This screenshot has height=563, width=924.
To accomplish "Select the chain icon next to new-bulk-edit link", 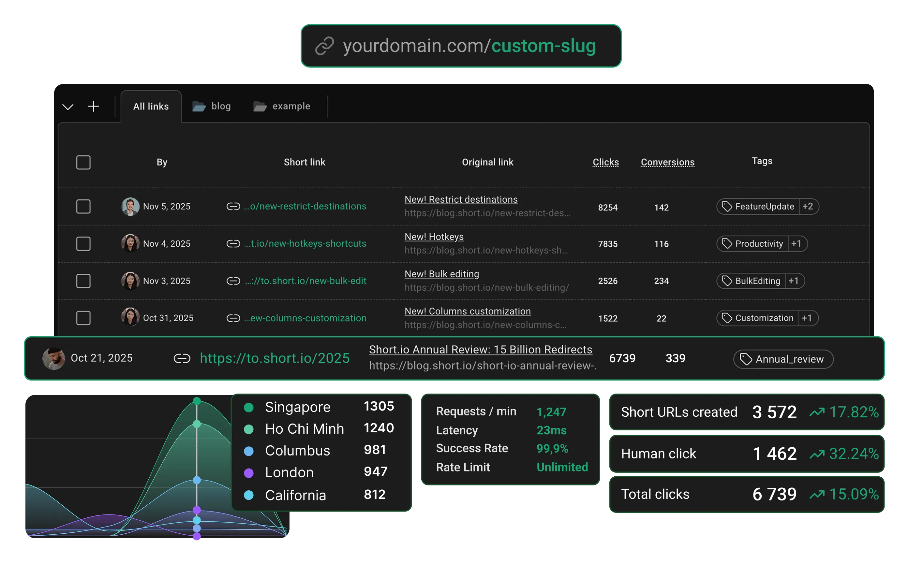I will click(x=233, y=281).
